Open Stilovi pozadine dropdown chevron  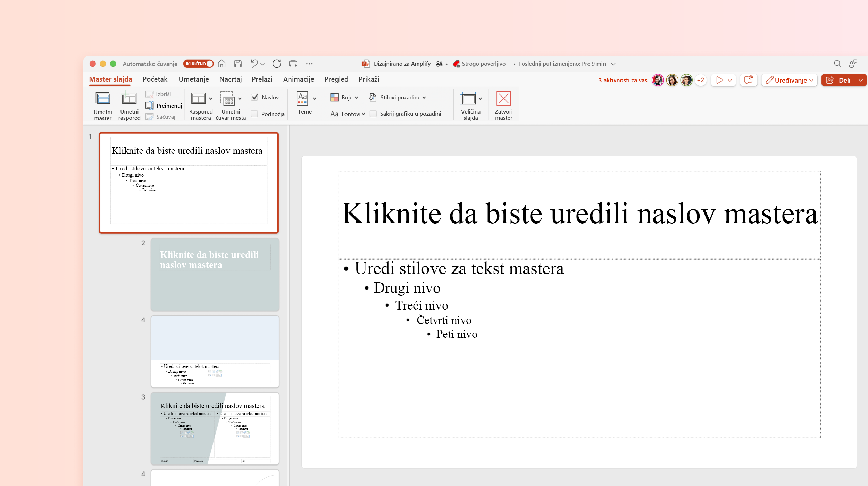click(x=424, y=98)
